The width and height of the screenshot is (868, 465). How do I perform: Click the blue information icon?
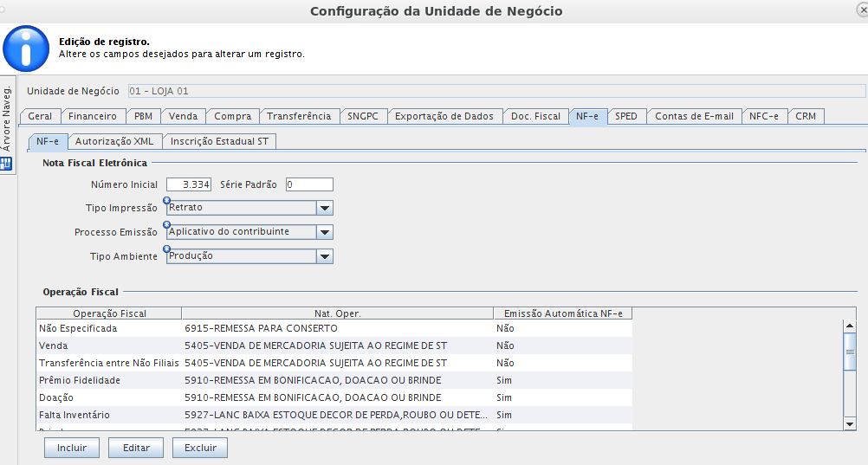click(26, 48)
